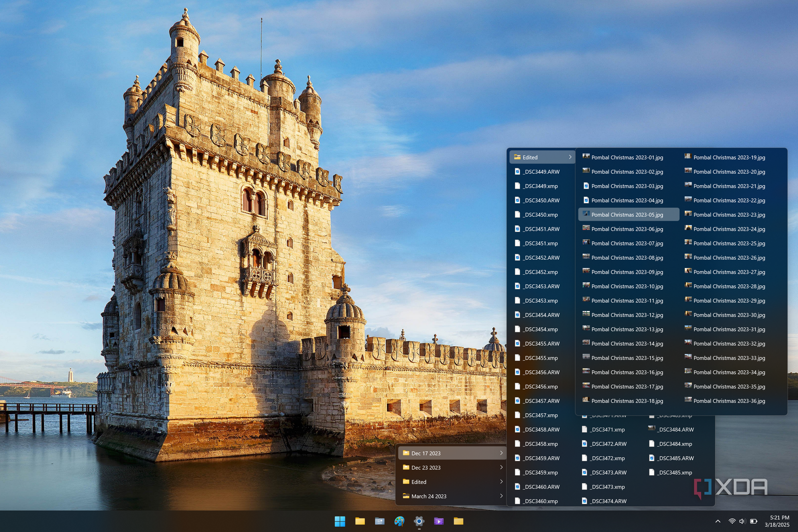Open the documents folder icon on the taskbar
This screenshot has width=798, height=532.
coord(379,521)
